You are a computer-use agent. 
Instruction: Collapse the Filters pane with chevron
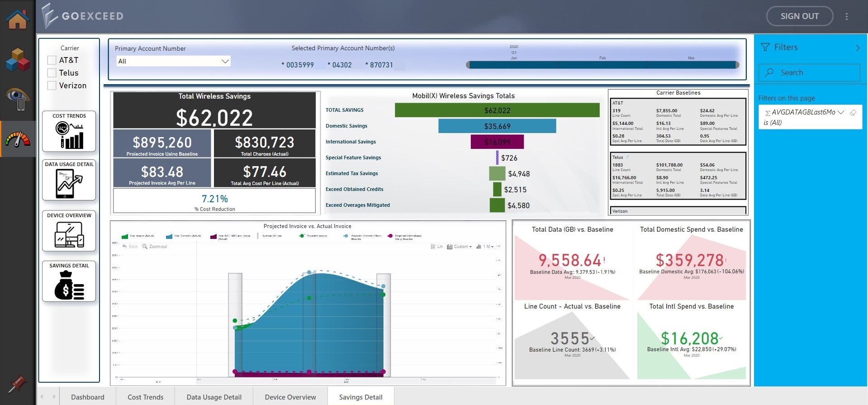click(858, 48)
